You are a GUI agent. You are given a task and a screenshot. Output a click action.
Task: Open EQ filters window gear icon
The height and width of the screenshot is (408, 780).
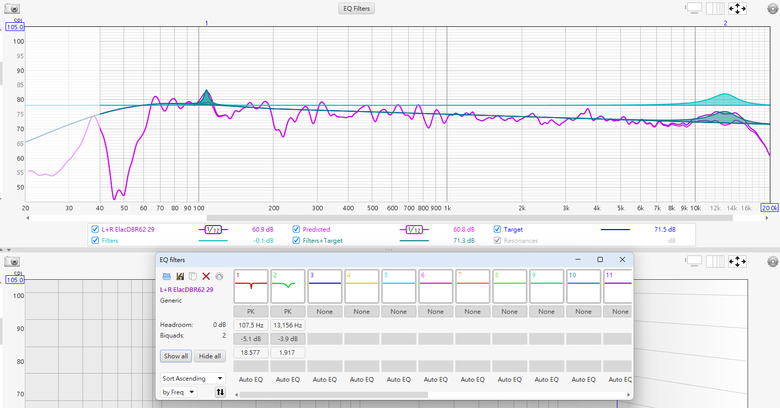[219, 276]
